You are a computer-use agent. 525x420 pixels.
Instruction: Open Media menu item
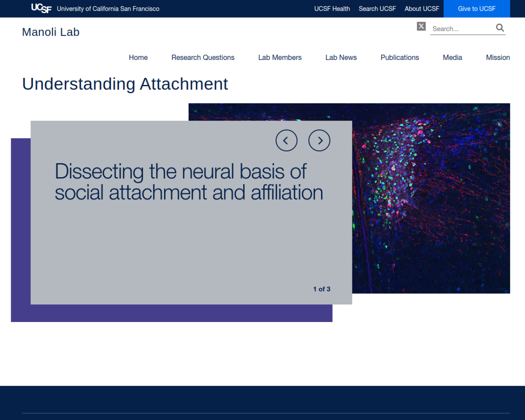452,57
